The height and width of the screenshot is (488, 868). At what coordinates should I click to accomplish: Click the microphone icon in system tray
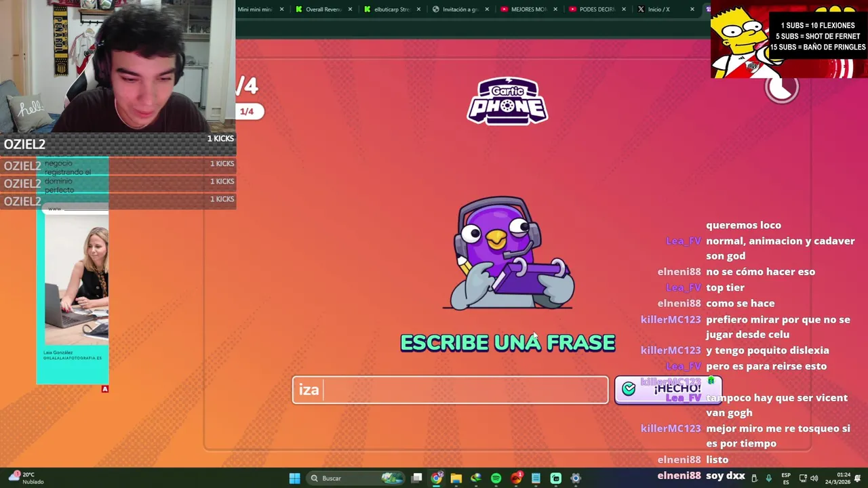point(768,479)
